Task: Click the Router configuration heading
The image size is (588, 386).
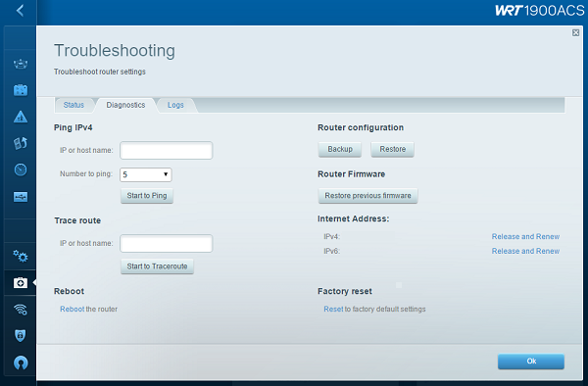Action: [x=361, y=127]
